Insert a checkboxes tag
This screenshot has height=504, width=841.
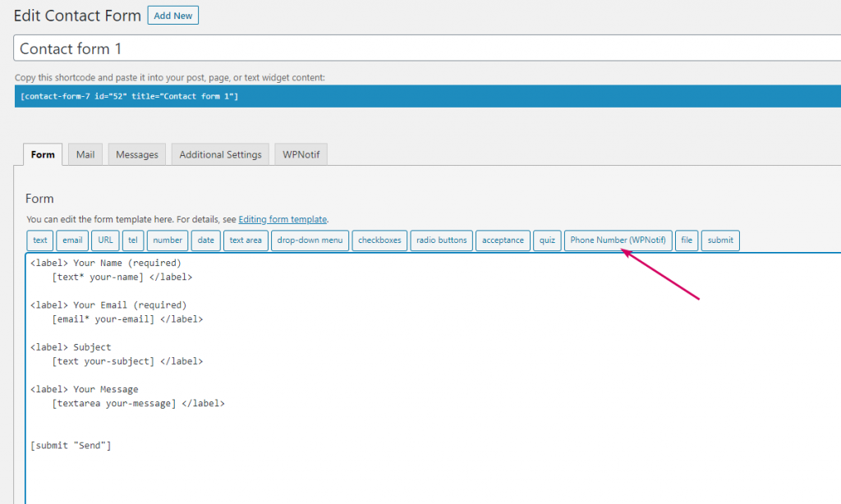click(379, 241)
